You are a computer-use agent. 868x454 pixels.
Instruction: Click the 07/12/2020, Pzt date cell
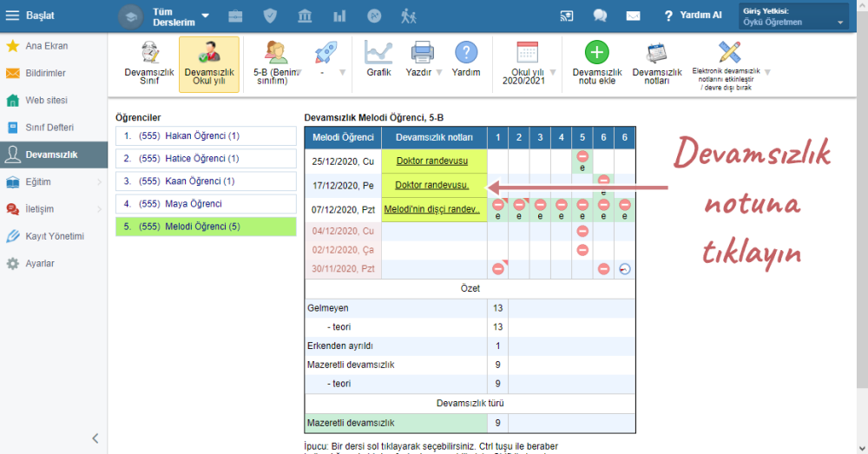pyautogui.click(x=343, y=209)
